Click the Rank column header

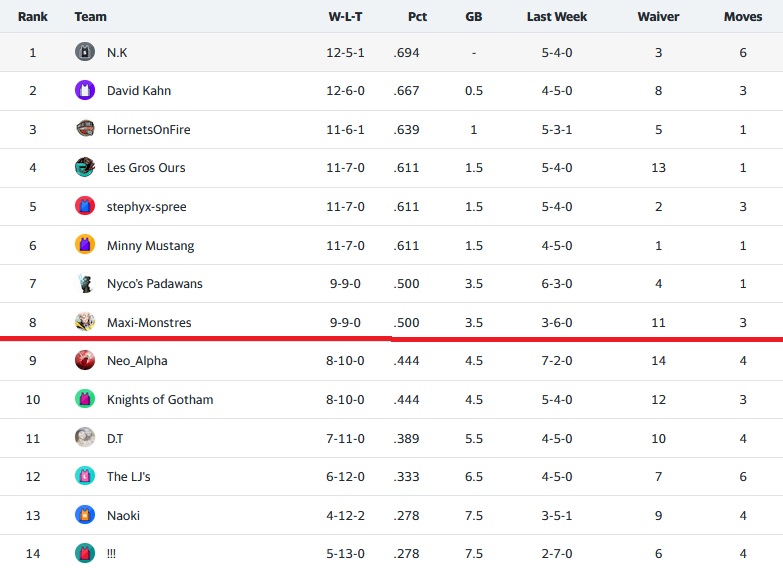pos(32,16)
